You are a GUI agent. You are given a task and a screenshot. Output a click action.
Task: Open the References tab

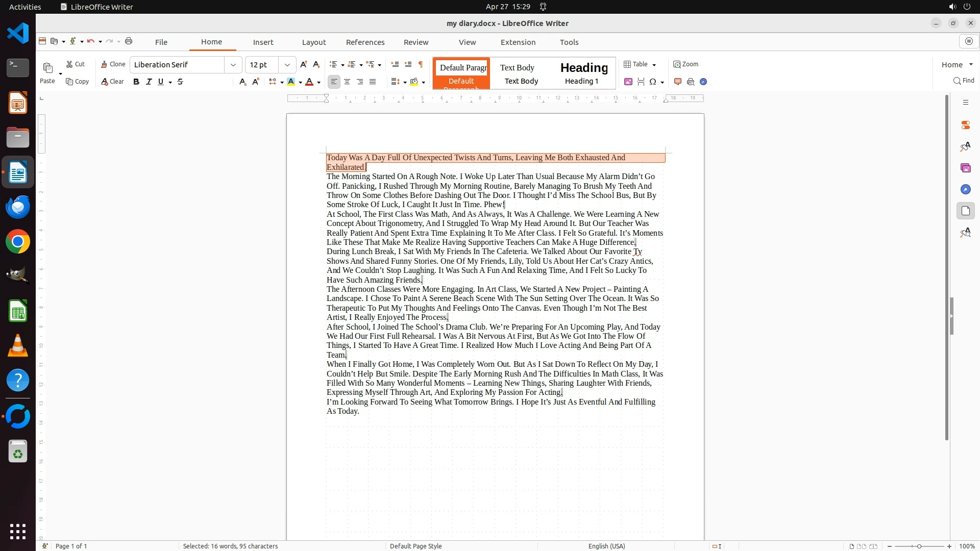click(x=365, y=42)
